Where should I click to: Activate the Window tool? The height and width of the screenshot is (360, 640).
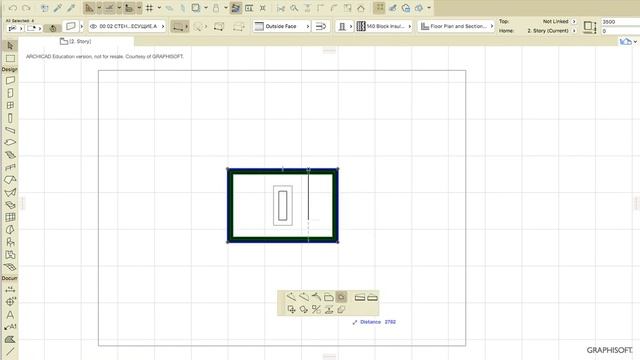coord(10,105)
